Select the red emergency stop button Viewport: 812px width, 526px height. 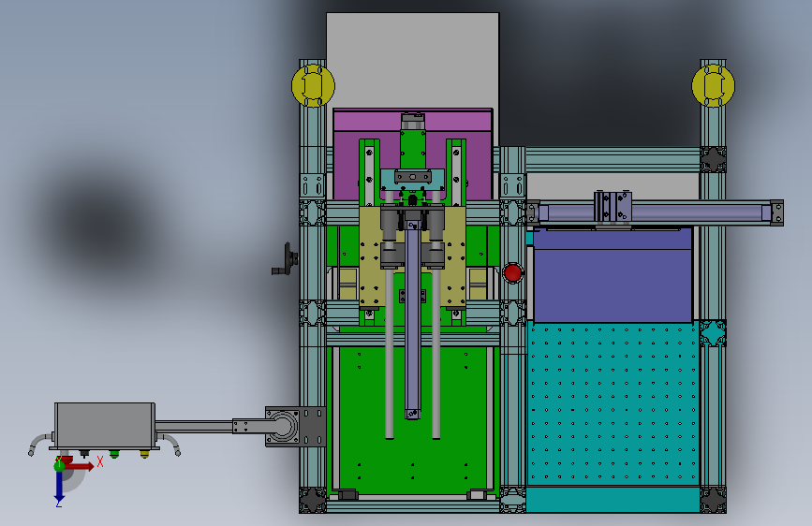512,273
